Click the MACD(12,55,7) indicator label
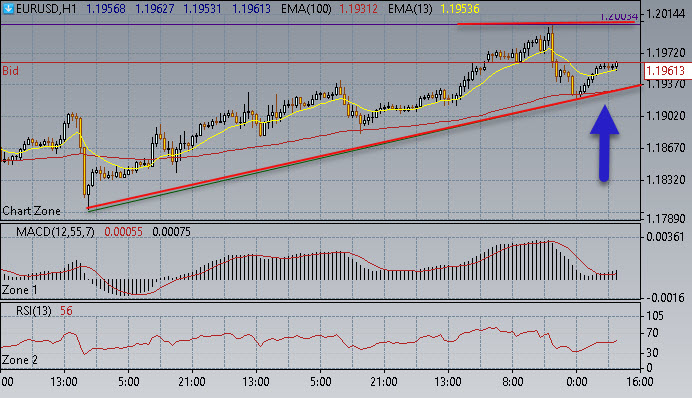The image size is (692, 398). click(55, 232)
